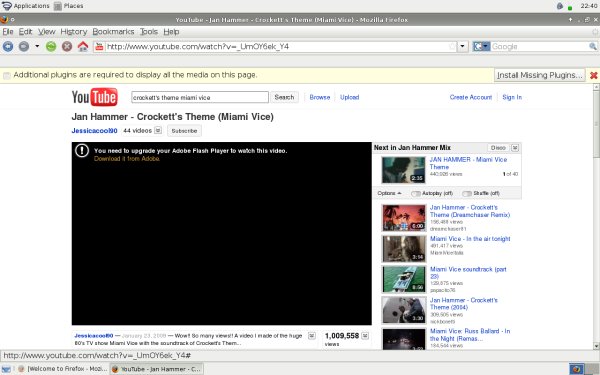The width and height of the screenshot is (600, 375).
Task: Open Miami Vice soundtrack (part 23) thumbnail
Action: (x=403, y=280)
